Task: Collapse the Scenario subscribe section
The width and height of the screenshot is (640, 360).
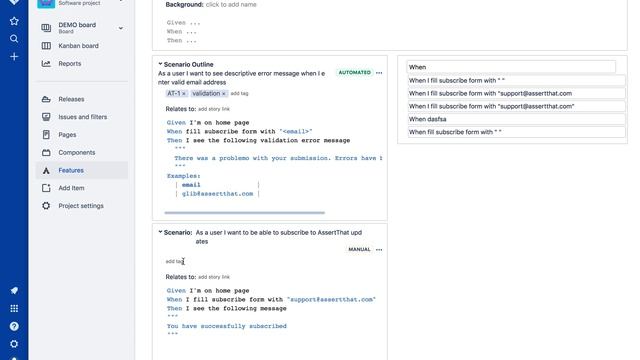Action: coord(160,232)
